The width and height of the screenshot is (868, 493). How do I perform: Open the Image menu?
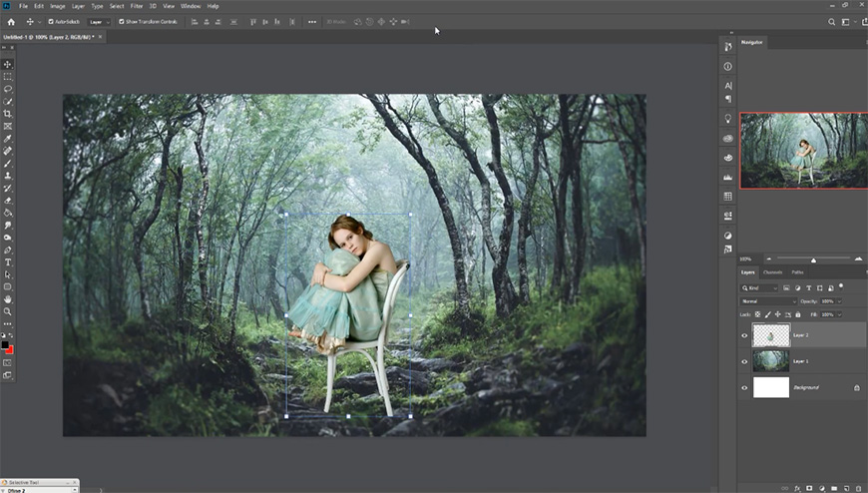click(58, 6)
